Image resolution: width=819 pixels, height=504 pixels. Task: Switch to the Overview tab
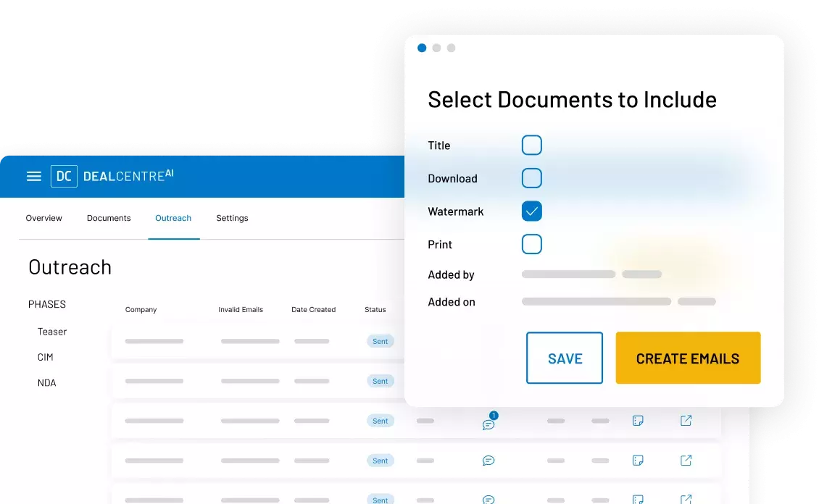(44, 218)
